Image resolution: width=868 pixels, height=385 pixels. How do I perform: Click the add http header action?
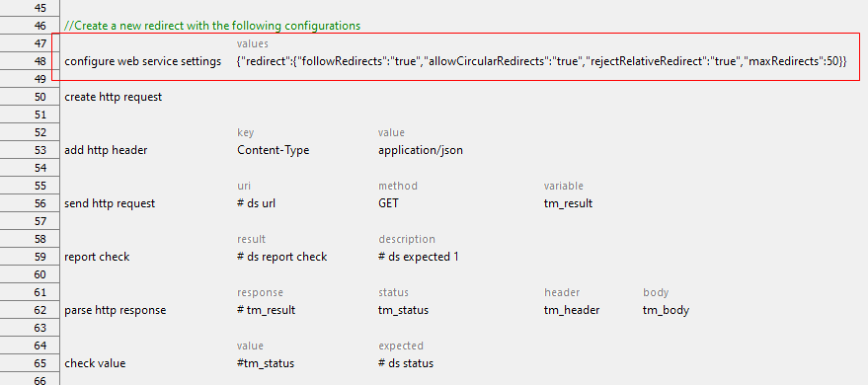pos(106,150)
